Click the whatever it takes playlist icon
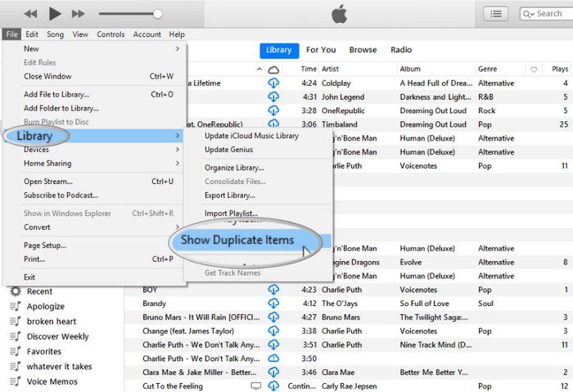 coord(15,366)
